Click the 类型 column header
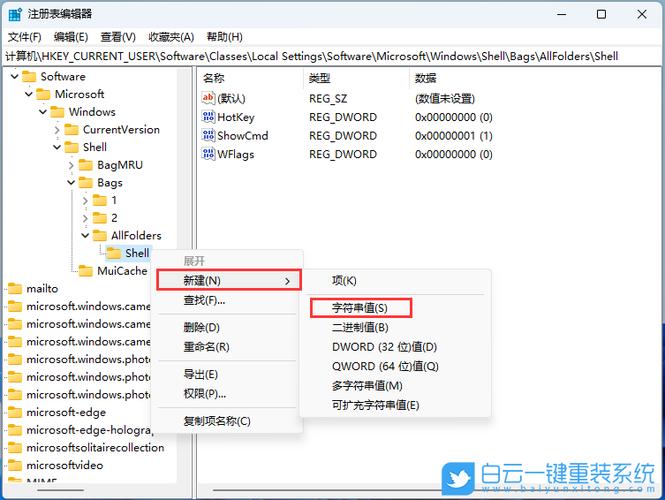 coord(357,78)
